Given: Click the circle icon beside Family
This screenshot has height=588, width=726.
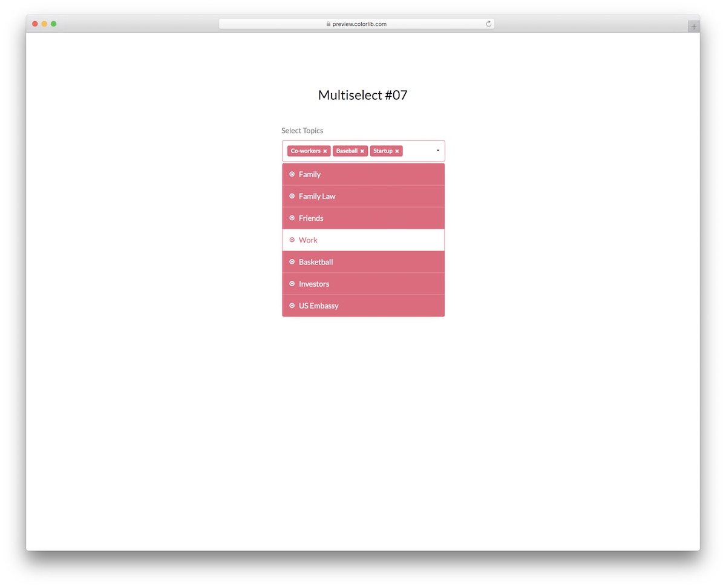Looking at the screenshot, I should pos(292,174).
